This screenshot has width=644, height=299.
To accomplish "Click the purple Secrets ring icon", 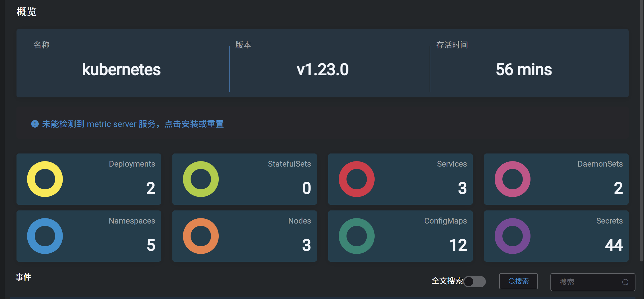I will (513, 236).
